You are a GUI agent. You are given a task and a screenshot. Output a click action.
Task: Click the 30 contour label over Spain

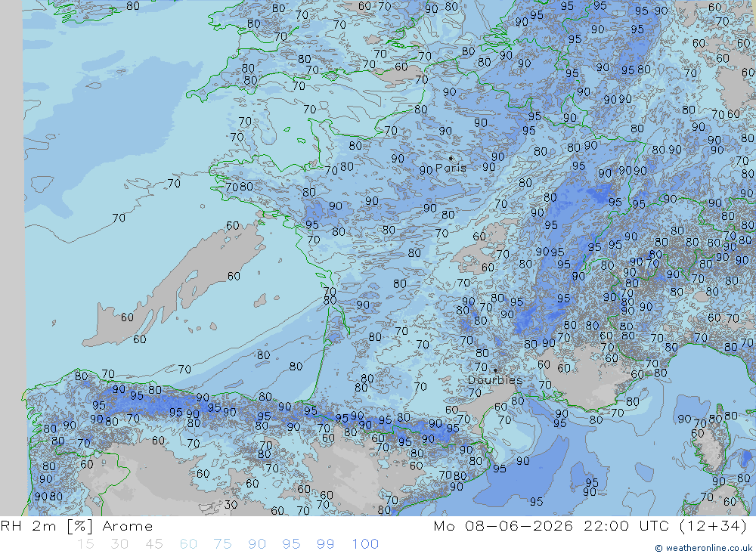point(231,505)
